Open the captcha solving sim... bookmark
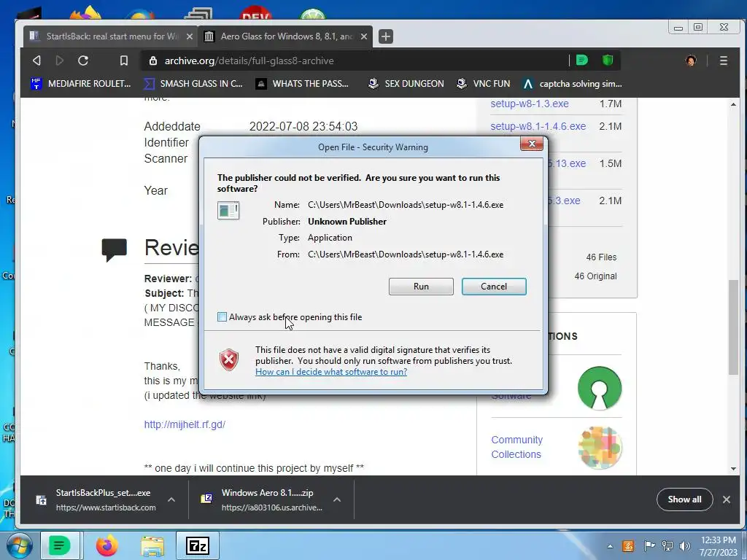The height and width of the screenshot is (560, 747). click(x=572, y=84)
